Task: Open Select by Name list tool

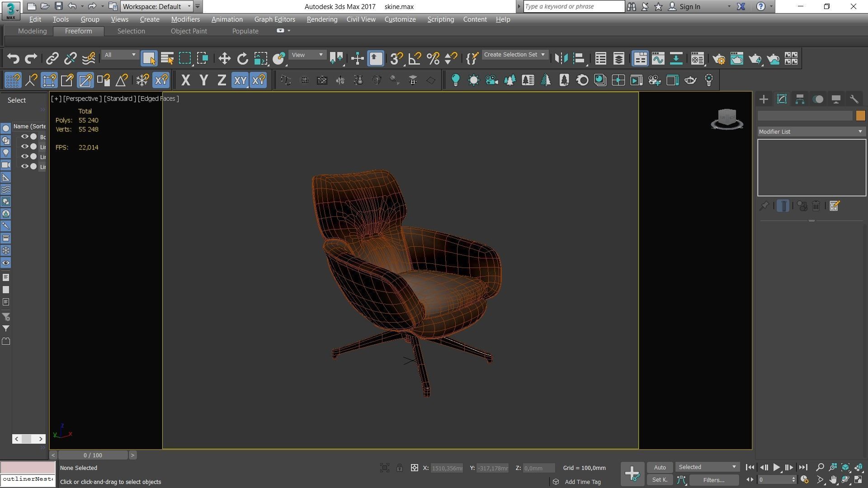Action: [x=167, y=59]
